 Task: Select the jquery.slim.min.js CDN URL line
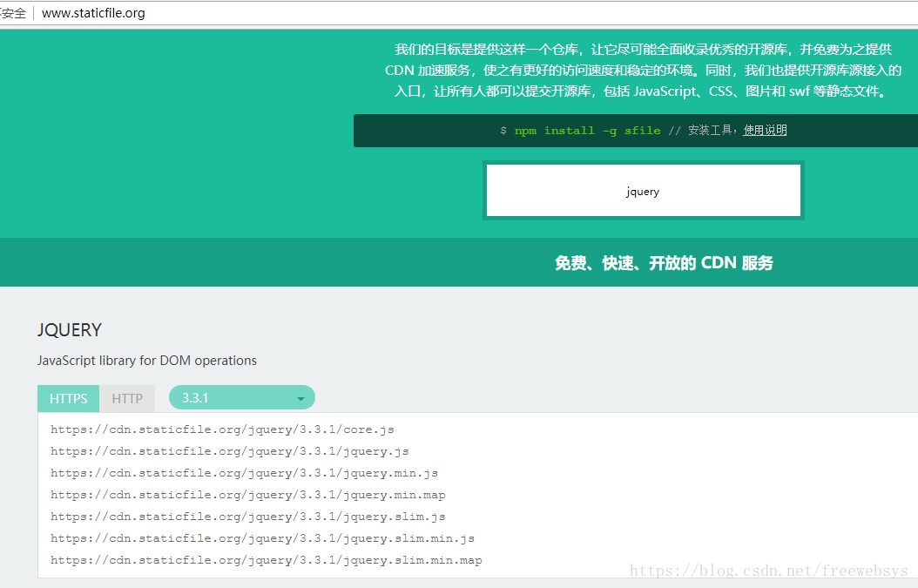pyautogui.click(x=262, y=538)
